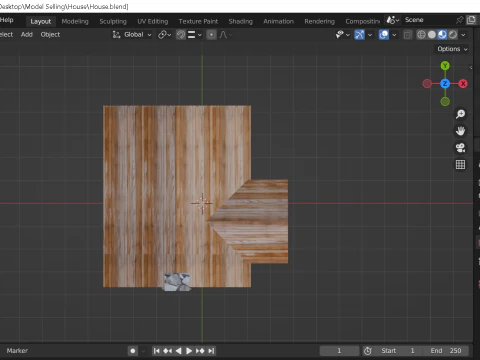
Task: Toggle perspective/orthographic grid icon
Action: (460, 164)
